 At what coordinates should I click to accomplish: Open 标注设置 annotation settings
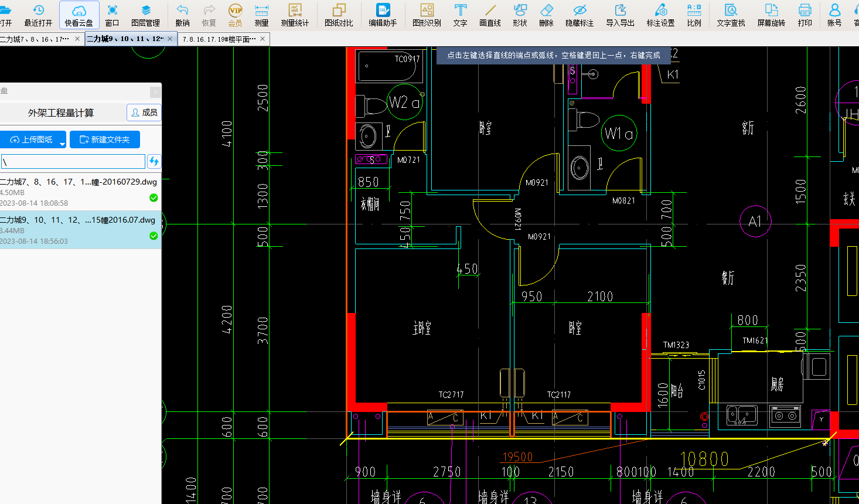click(x=660, y=15)
